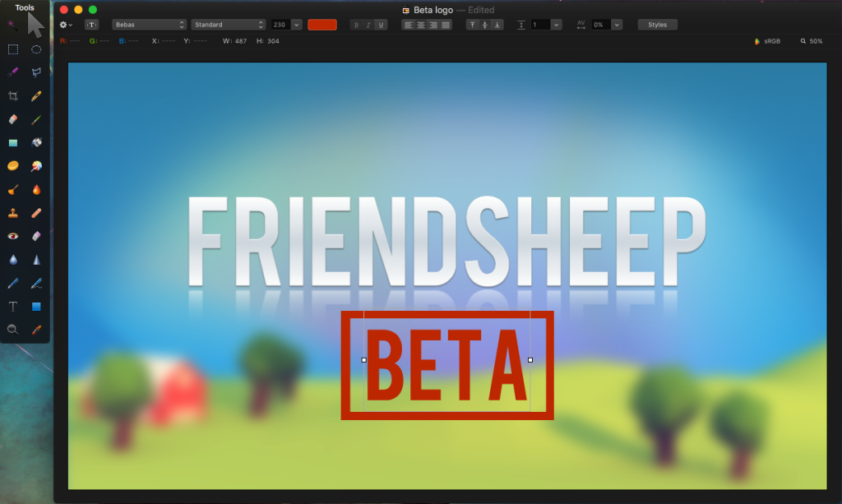The image size is (842, 504).
Task: Choose the Pen tool
Action: click(x=13, y=284)
